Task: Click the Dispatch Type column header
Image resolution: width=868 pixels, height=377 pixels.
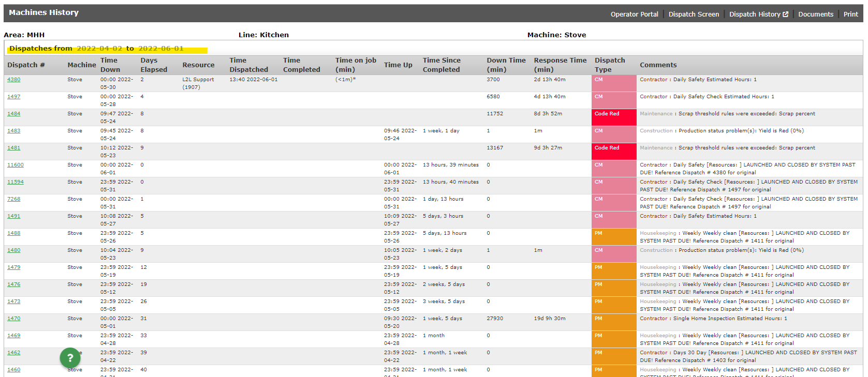Action: click(610, 65)
